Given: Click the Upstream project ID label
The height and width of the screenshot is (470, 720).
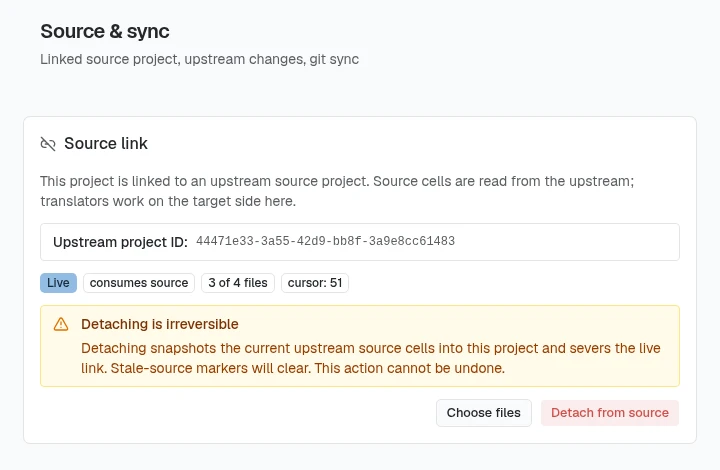Looking at the screenshot, I should pyautogui.click(x=120, y=242).
